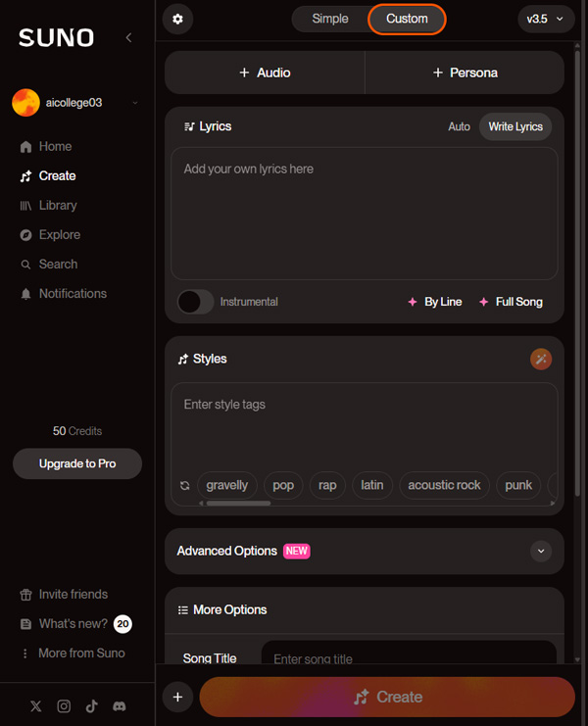
Task: Open Suno's TikTok icon
Action: coord(92,706)
